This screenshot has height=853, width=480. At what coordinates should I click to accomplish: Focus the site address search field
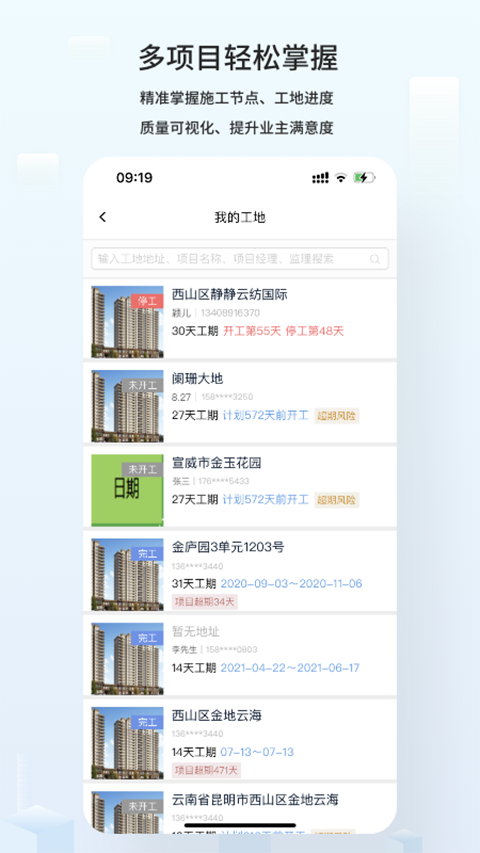pyautogui.click(x=239, y=259)
